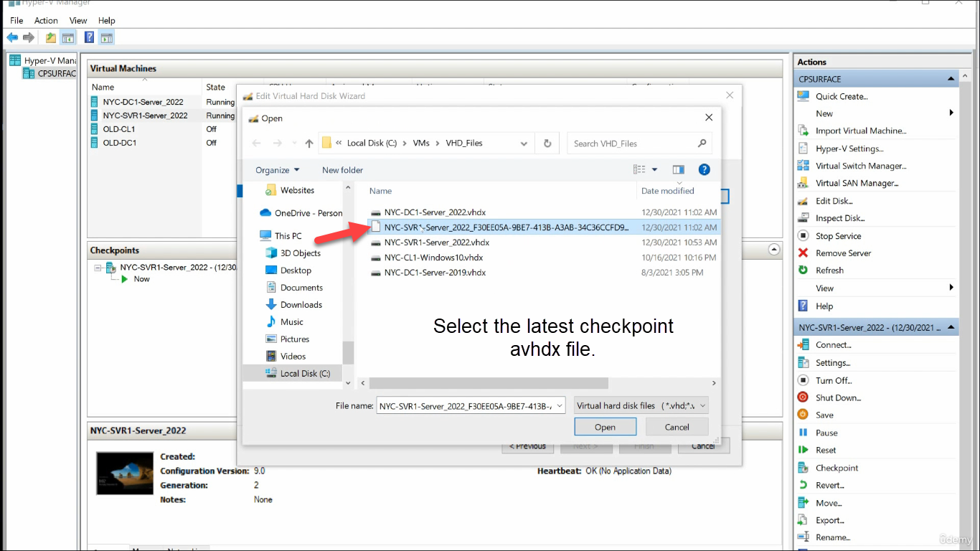Open the Organize dropdown menu
980x551 pixels.
[277, 170]
